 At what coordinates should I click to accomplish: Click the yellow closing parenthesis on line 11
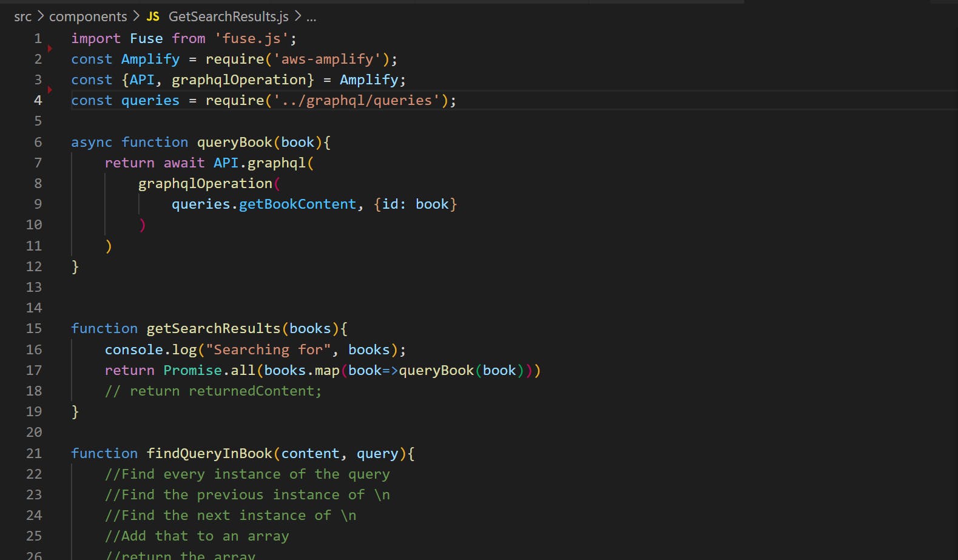click(x=109, y=246)
